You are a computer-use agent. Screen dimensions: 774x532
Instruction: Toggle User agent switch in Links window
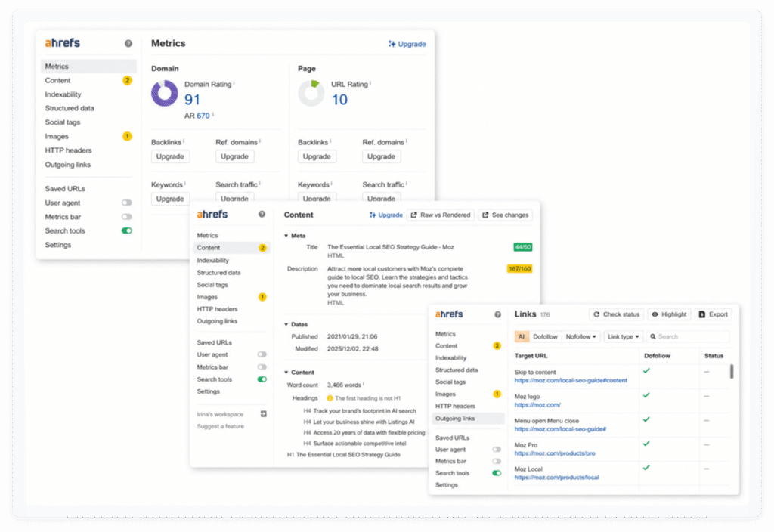497,450
